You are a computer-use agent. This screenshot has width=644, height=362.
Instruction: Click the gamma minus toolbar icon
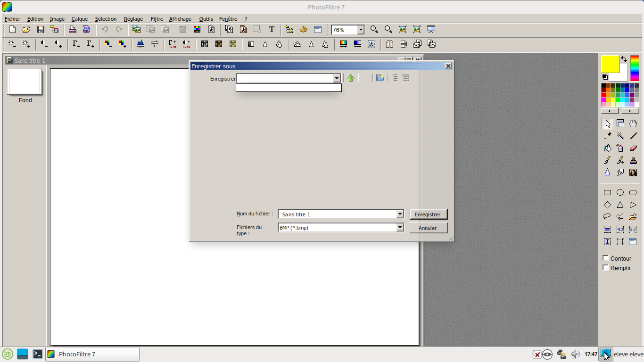click(x=76, y=44)
